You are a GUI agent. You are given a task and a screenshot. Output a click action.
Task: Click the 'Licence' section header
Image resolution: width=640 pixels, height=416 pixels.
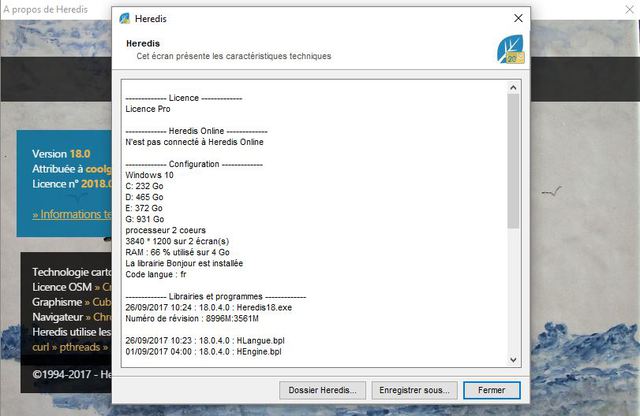(184, 98)
